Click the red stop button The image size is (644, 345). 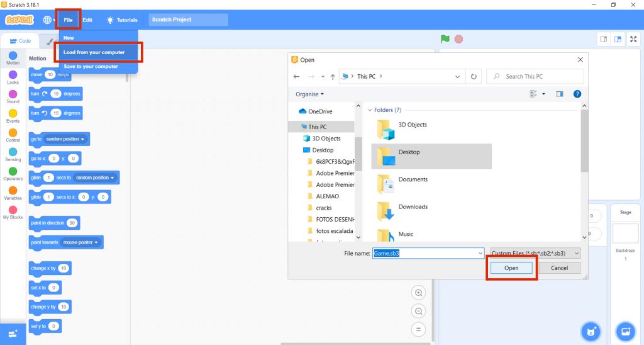click(x=458, y=39)
